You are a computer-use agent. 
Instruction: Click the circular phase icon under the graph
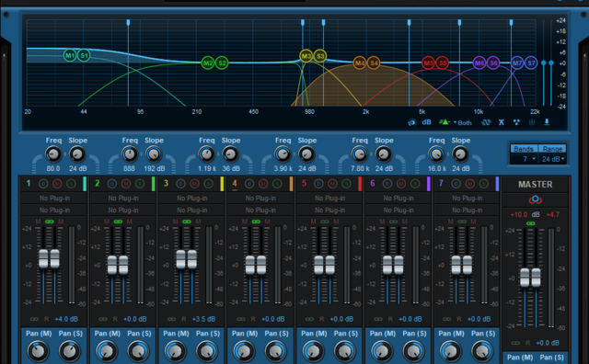pyautogui.click(x=412, y=122)
